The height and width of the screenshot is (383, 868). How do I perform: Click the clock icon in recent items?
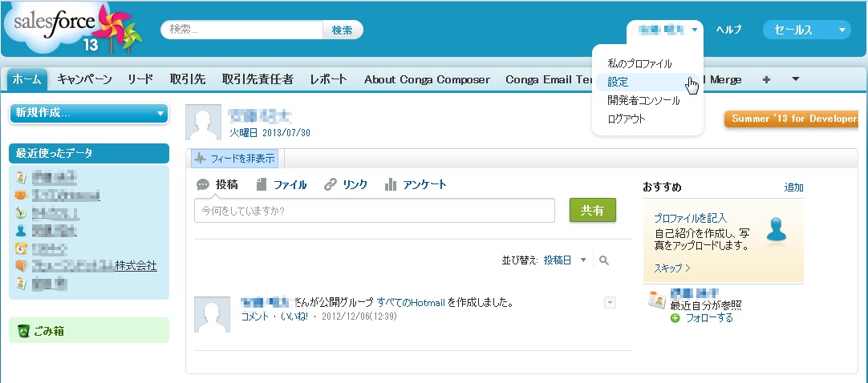(21, 248)
